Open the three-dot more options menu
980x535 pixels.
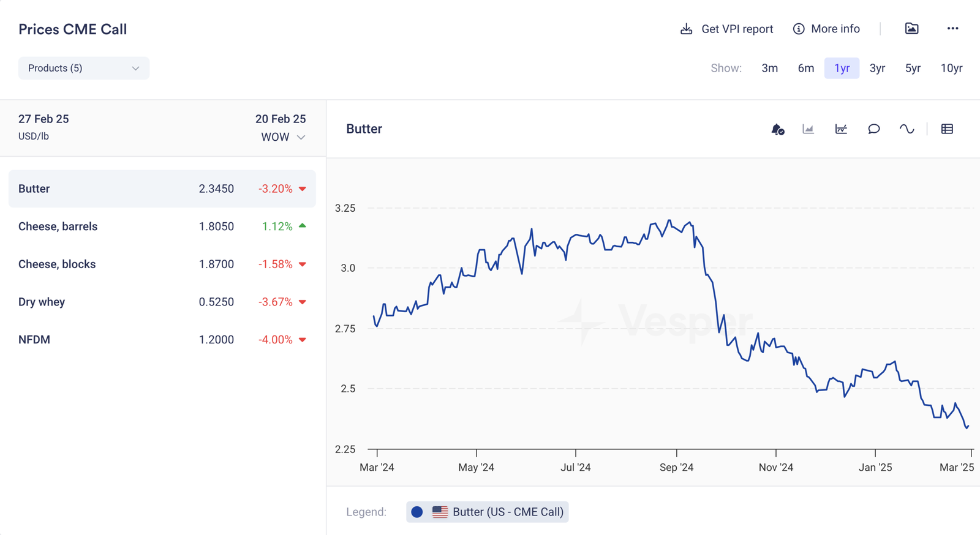click(x=952, y=29)
